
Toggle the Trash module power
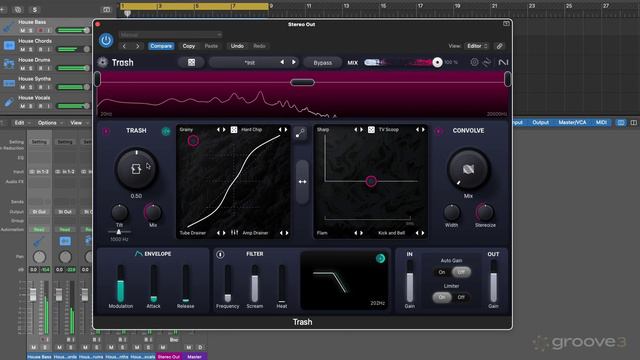pyautogui.click(x=107, y=131)
